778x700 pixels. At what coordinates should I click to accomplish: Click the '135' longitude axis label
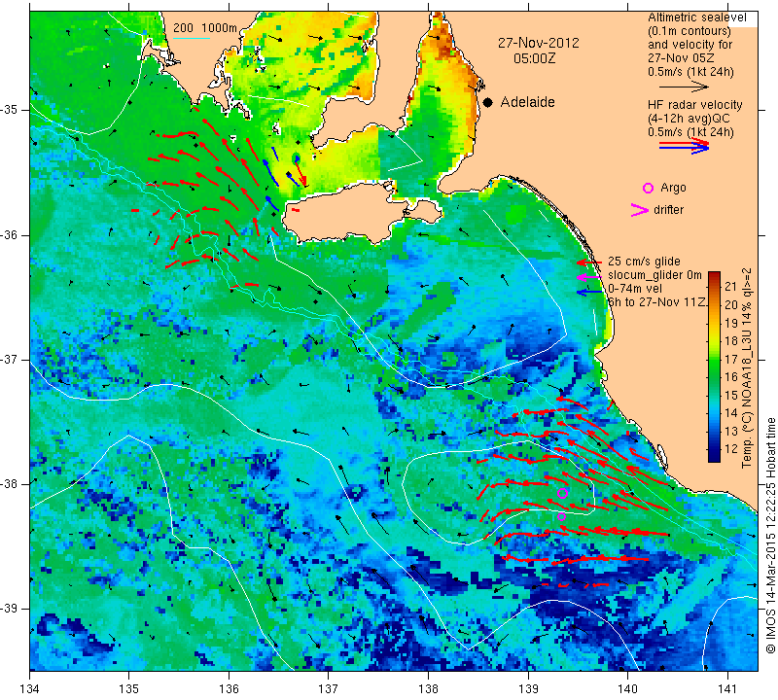(129, 689)
